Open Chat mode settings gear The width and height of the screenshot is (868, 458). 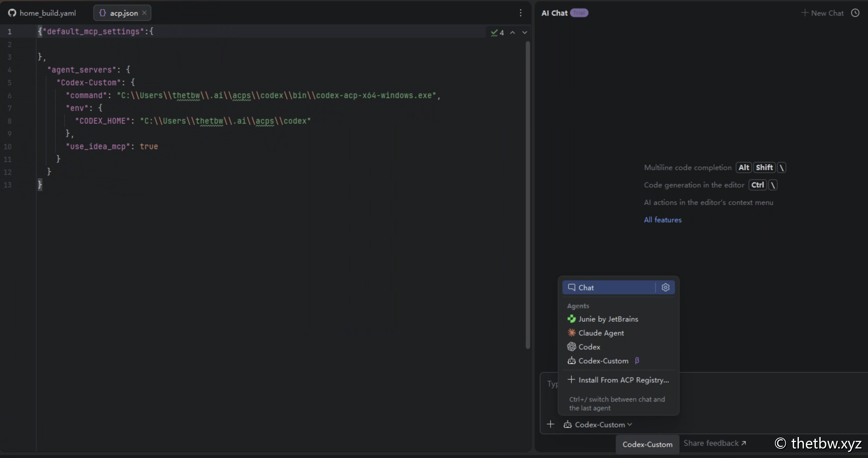click(665, 287)
